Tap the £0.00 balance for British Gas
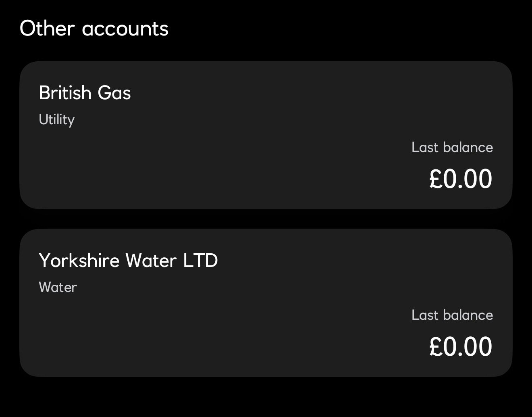The height and width of the screenshot is (417, 532). [x=460, y=179]
